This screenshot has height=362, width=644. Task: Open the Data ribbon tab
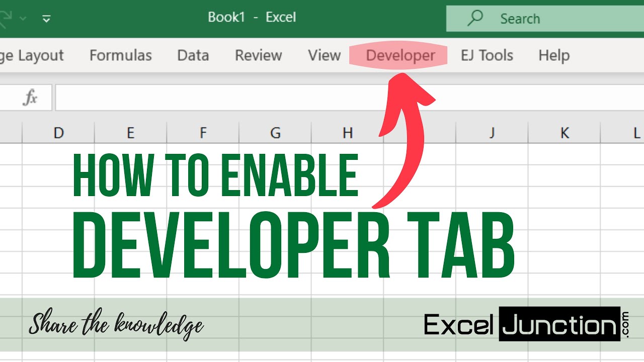pyautogui.click(x=193, y=55)
